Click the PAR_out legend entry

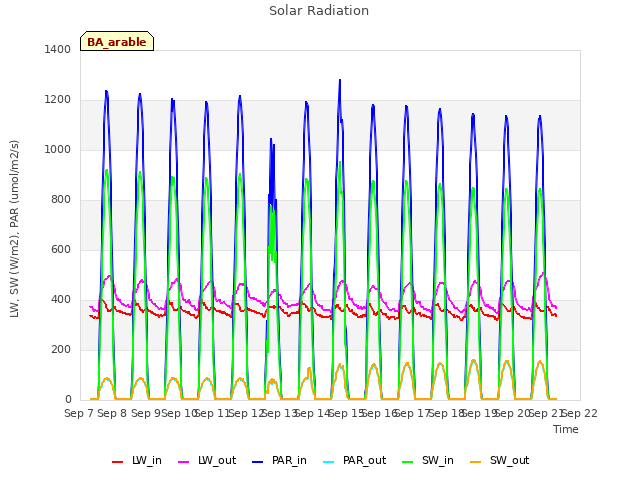click(x=354, y=461)
